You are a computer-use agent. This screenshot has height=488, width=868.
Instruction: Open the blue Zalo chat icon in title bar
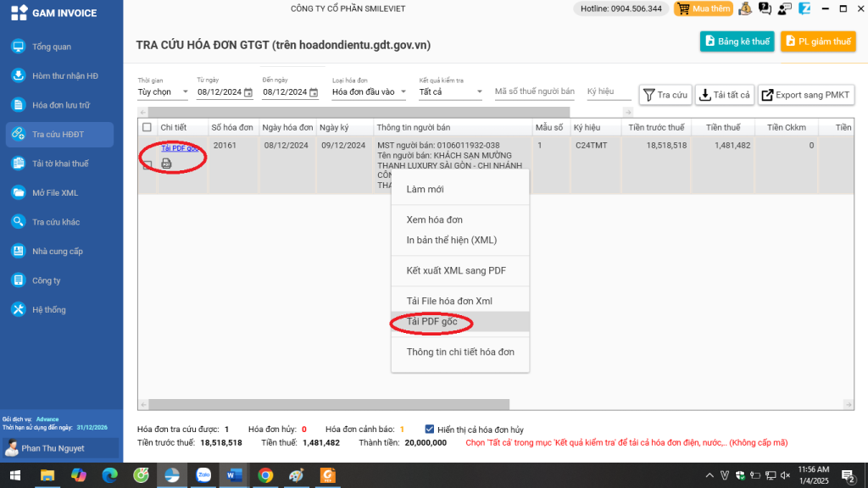[804, 8]
